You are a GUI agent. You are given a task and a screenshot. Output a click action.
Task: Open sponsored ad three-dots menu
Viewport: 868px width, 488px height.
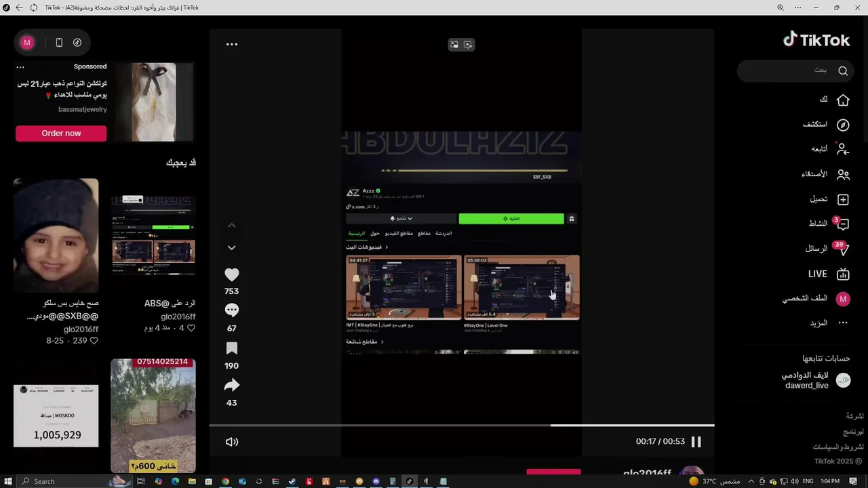20,67
